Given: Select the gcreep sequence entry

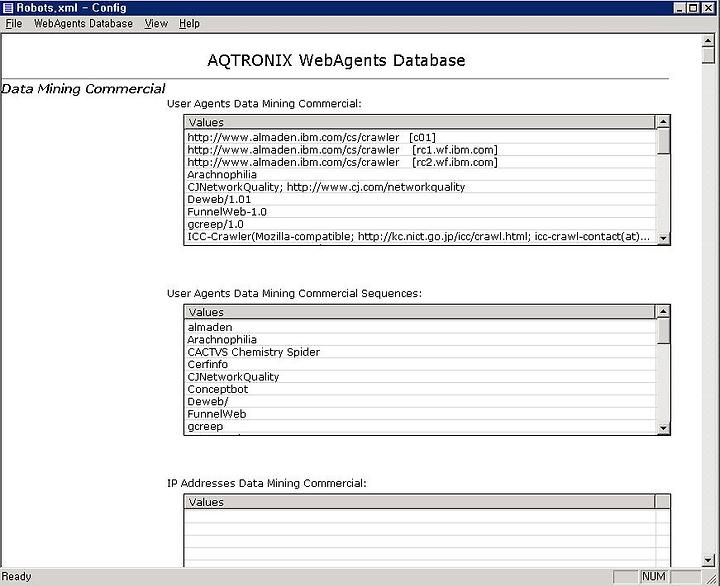Looking at the screenshot, I should (421, 426).
